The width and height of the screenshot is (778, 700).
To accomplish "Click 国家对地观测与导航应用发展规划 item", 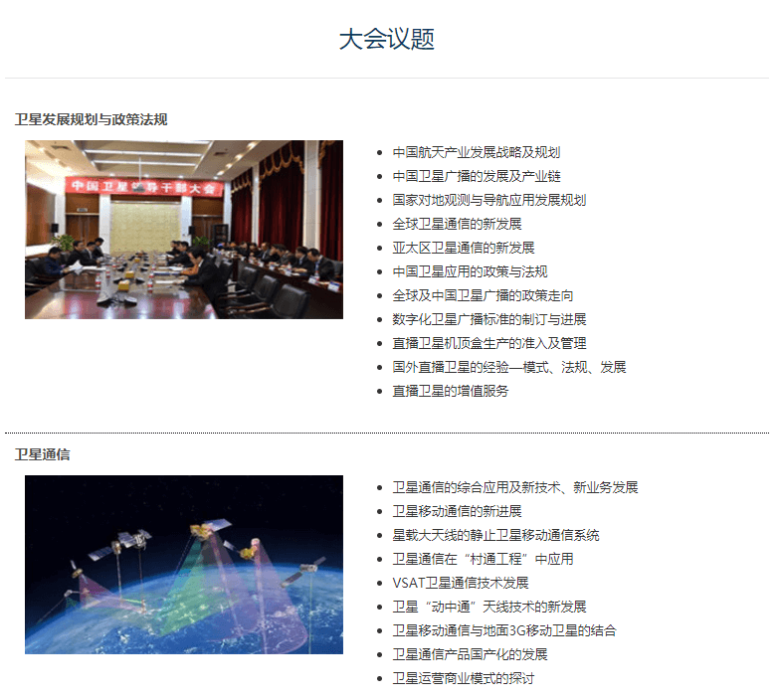I will coord(489,200).
